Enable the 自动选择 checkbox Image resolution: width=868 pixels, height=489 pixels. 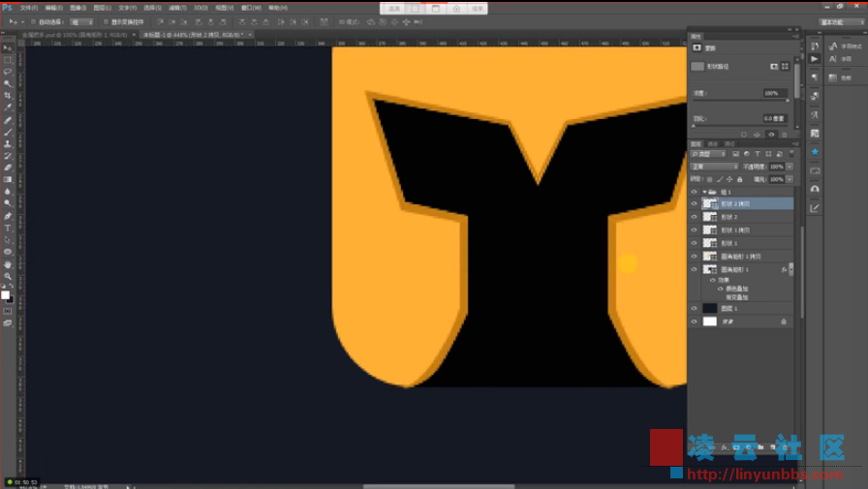(x=34, y=22)
